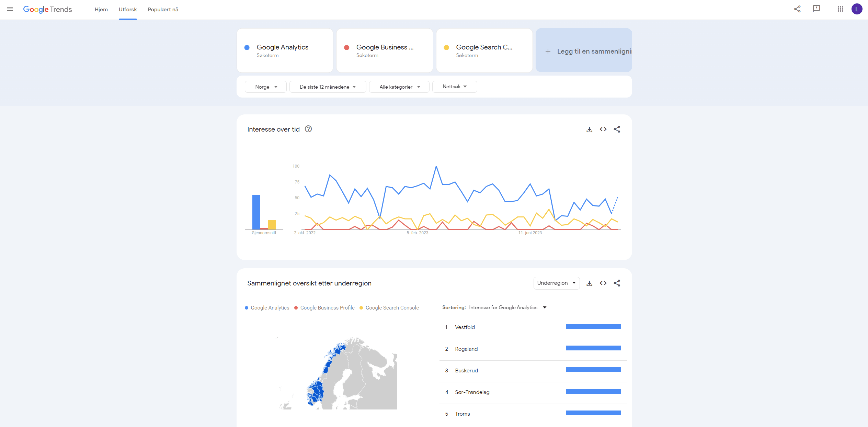Open the navigation hamburger menu
Screen dimensions: 868x427
pyautogui.click(x=10, y=9)
